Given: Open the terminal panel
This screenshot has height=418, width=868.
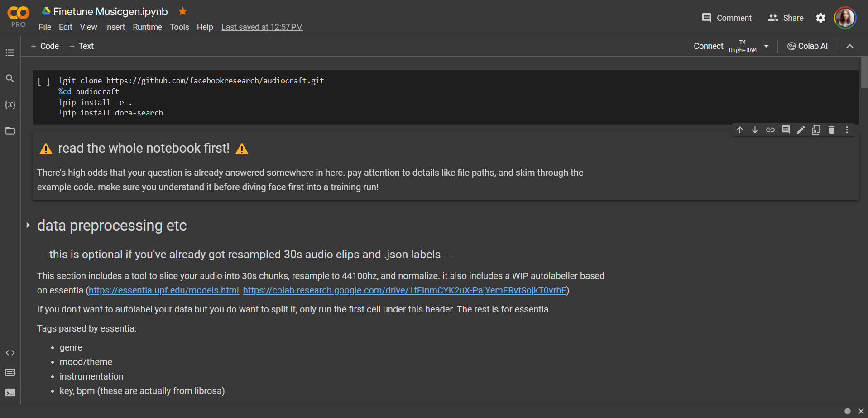Looking at the screenshot, I should pos(10,393).
